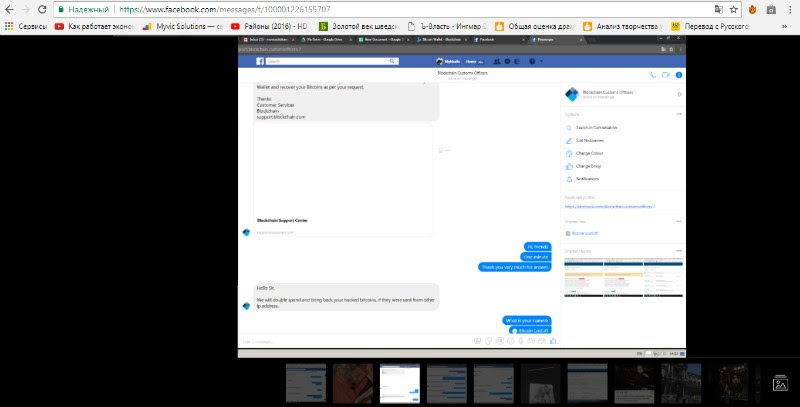Click the Change Colour option

pyautogui.click(x=589, y=153)
